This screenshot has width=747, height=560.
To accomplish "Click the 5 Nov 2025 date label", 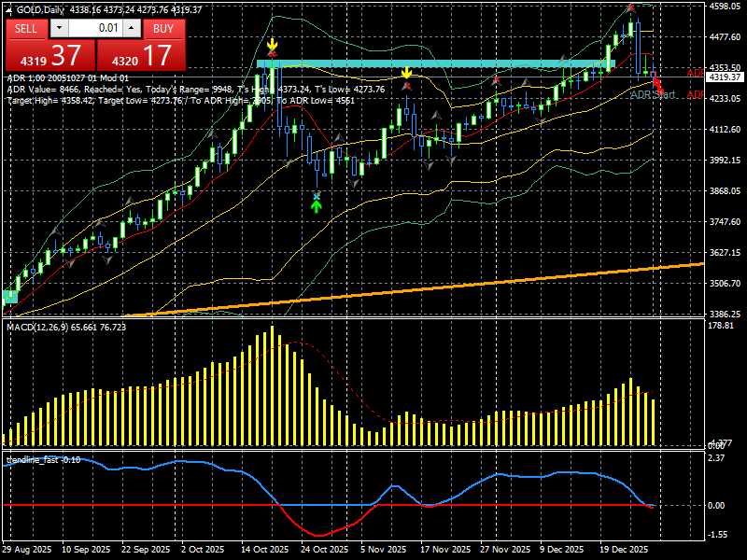I will (x=384, y=550).
